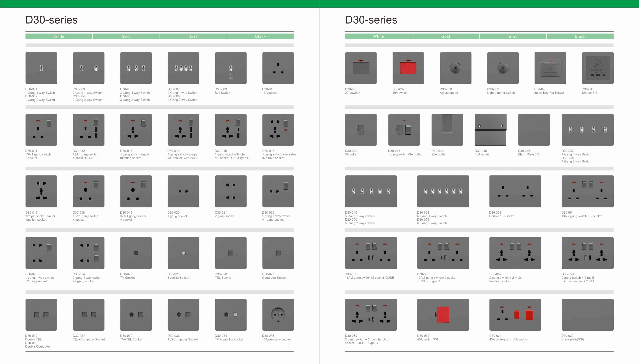The width and height of the screenshot is (639, 364).
Task: Open the 45A cooker and 13A socket image
Action: (x=515, y=314)
